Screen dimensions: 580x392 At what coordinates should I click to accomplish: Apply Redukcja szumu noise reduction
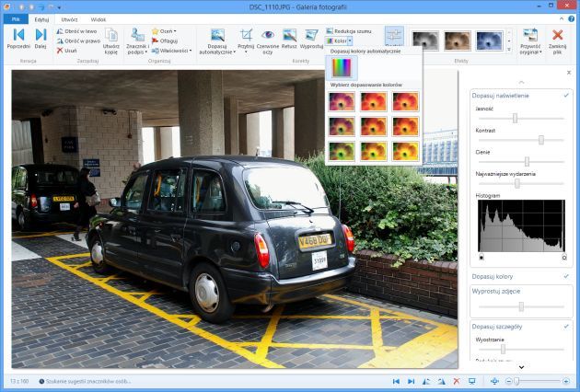pos(348,31)
